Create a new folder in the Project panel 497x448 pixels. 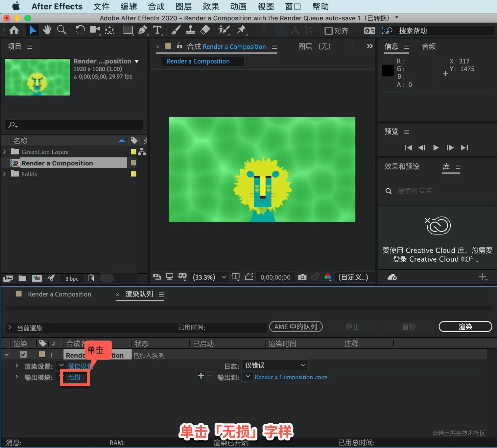22,278
